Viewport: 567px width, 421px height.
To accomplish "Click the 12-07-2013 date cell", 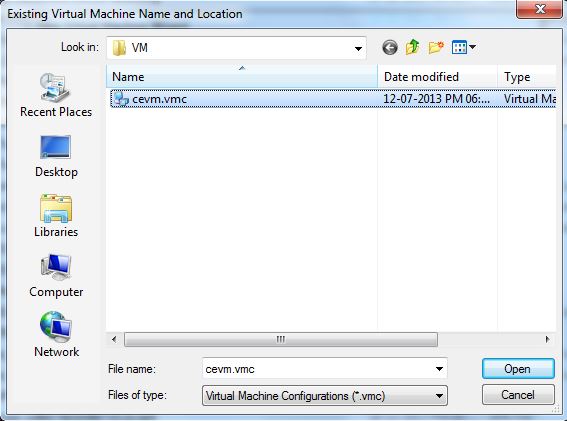I will 436,99.
